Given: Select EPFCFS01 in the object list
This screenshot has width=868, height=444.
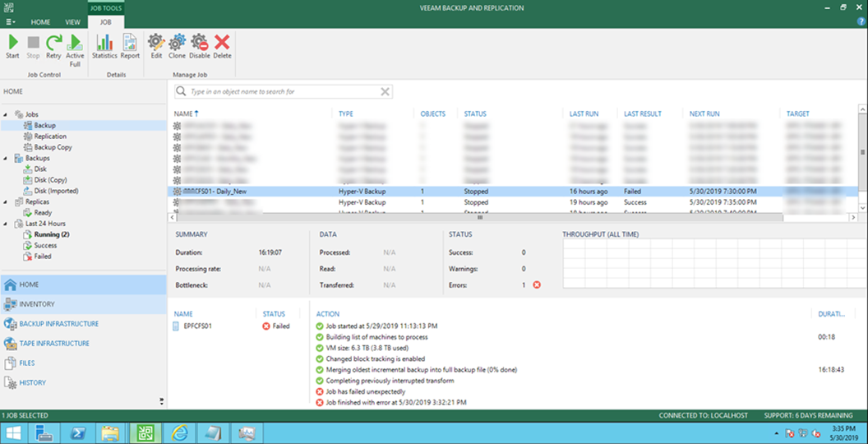Looking at the screenshot, I should pyautogui.click(x=197, y=326).
